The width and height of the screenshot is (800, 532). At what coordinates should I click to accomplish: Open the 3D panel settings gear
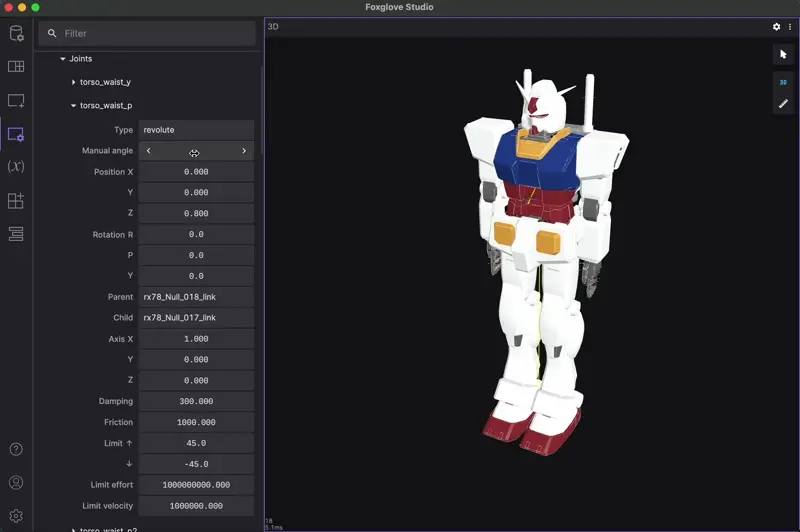pyautogui.click(x=776, y=27)
